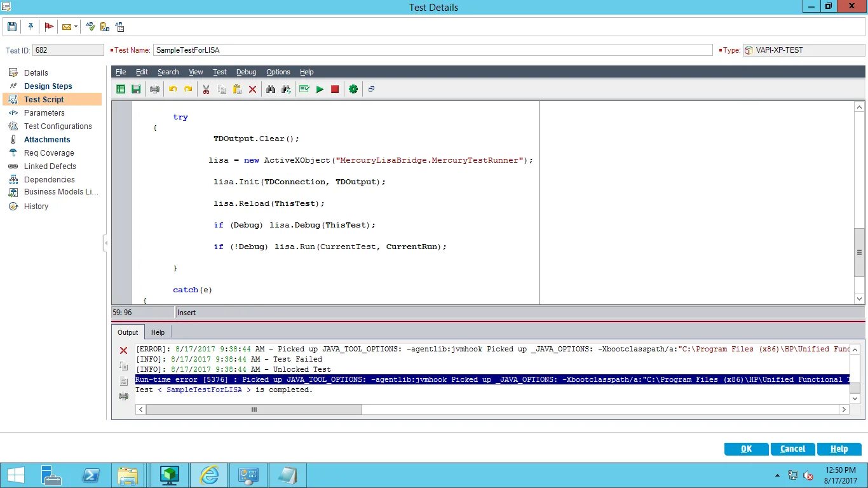868x488 pixels.
Task: Select Test Script in the sidebar
Action: point(52,99)
